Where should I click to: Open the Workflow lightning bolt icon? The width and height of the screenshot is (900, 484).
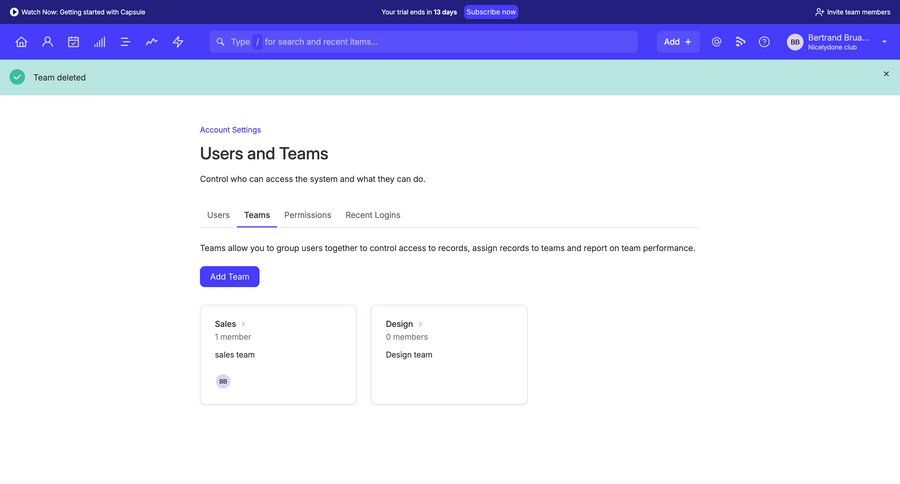click(x=178, y=42)
